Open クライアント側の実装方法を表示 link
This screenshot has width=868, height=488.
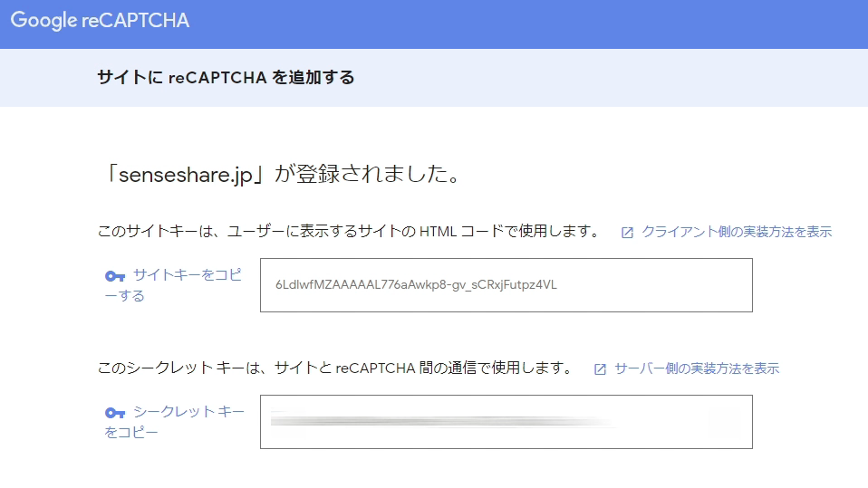click(737, 232)
